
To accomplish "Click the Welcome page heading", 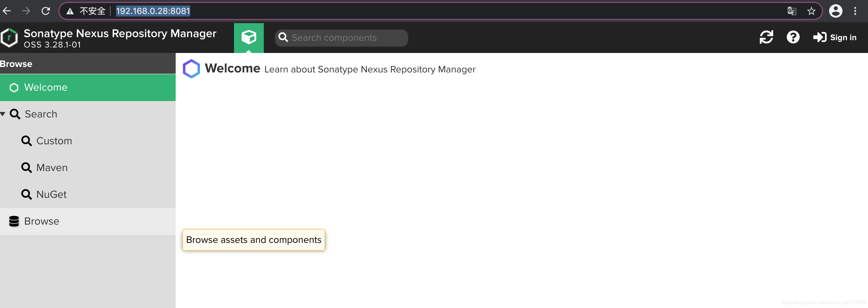I will 232,68.
